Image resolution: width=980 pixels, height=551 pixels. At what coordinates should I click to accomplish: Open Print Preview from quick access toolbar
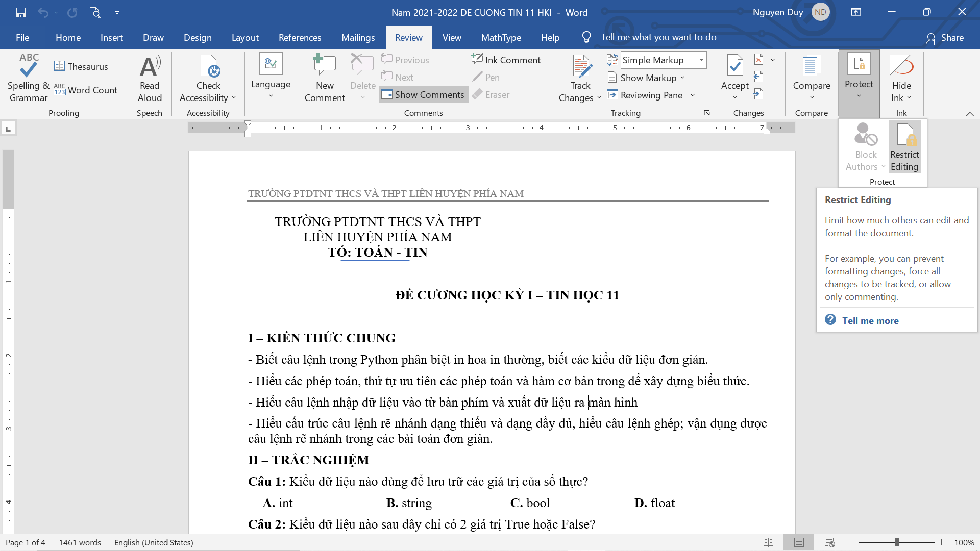click(x=95, y=12)
